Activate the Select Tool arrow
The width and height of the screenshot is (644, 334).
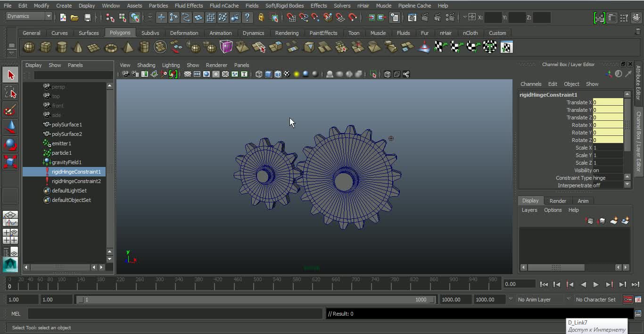click(10, 75)
